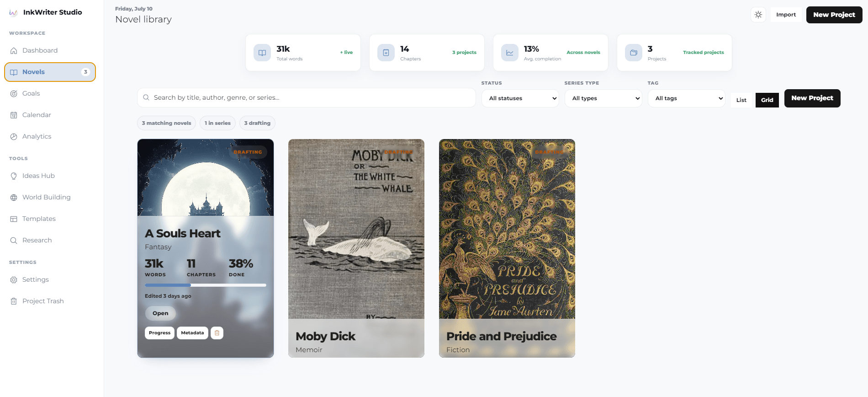Click the Templates layout icon
Image resolution: width=868 pixels, height=397 pixels.
[14, 219]
